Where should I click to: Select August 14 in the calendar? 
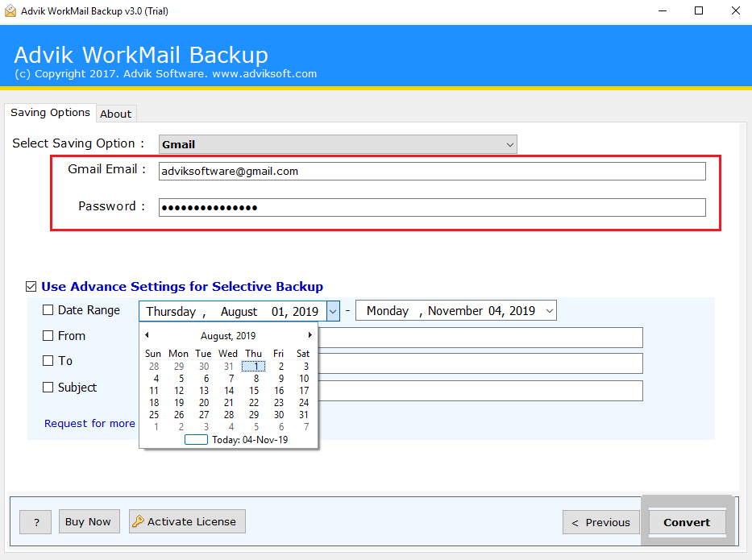pos(229,391)
